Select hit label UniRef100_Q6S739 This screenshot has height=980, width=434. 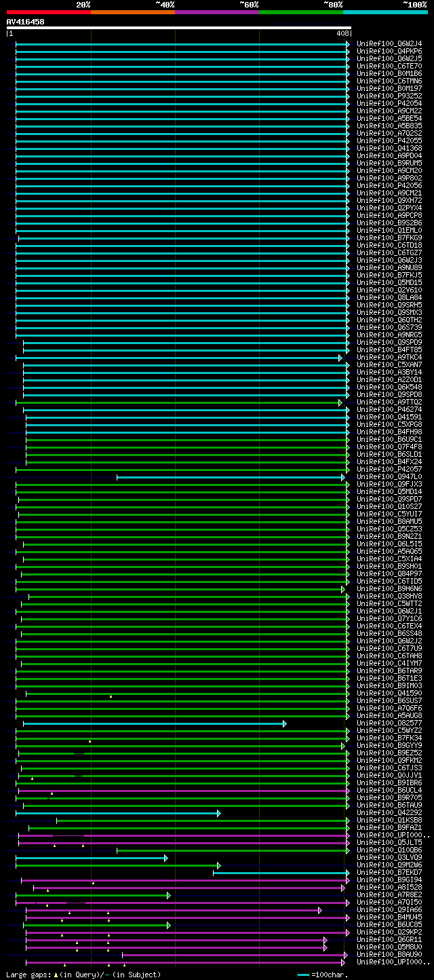coord(389,328)
